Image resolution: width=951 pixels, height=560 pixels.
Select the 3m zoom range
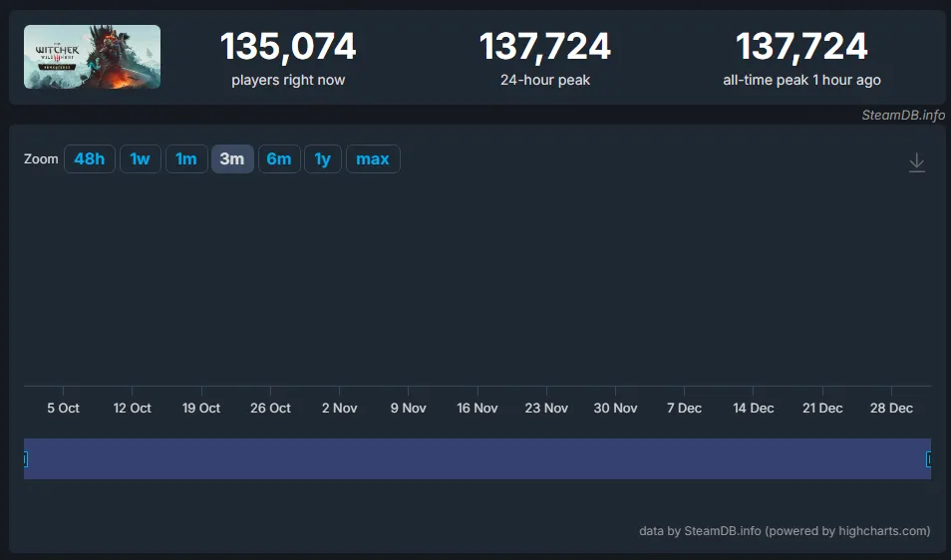pyautogui.click(x=232, y=158)
